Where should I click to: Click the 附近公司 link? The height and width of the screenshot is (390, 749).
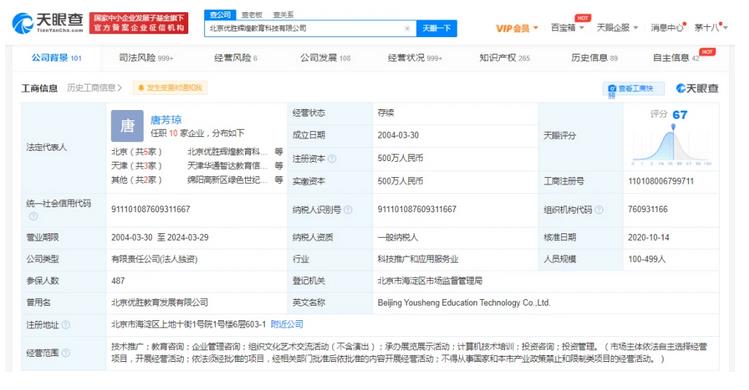(x=287, y=324)
